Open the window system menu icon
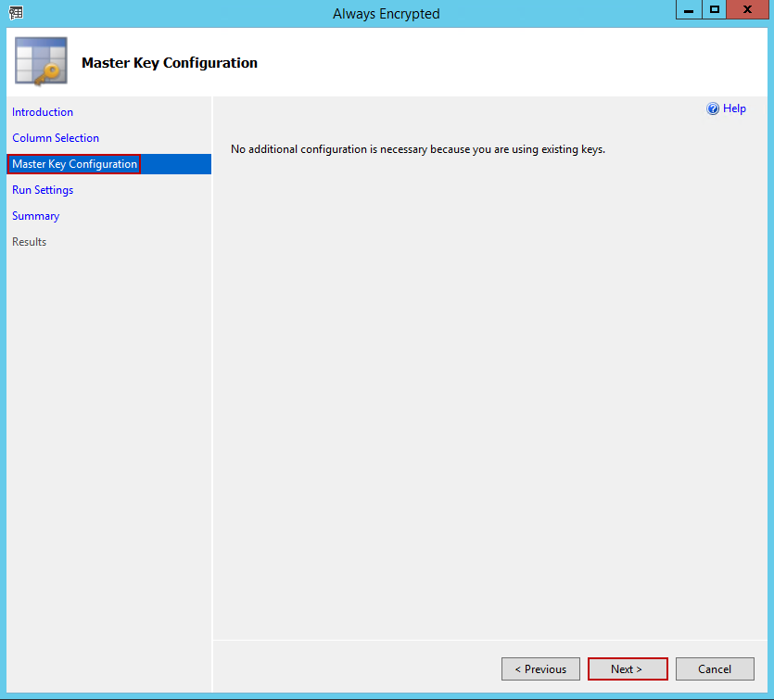The image size is (774, 700). 16,13
